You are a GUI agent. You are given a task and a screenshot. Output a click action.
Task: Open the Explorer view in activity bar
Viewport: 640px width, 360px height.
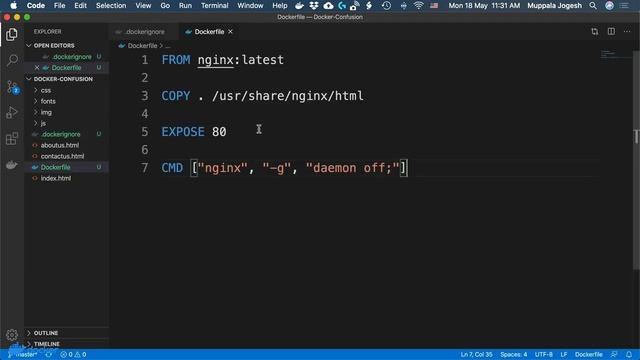12,35
